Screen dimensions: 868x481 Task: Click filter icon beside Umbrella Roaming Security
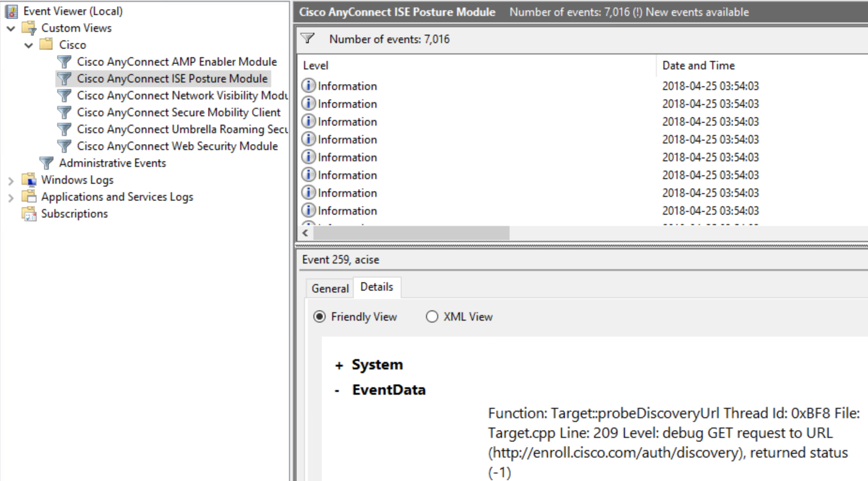(64, 129)
